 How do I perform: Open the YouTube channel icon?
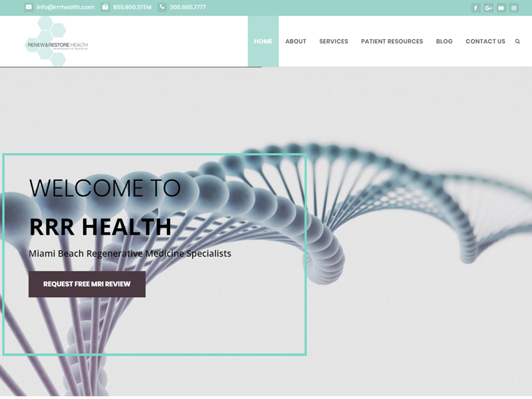501,8
